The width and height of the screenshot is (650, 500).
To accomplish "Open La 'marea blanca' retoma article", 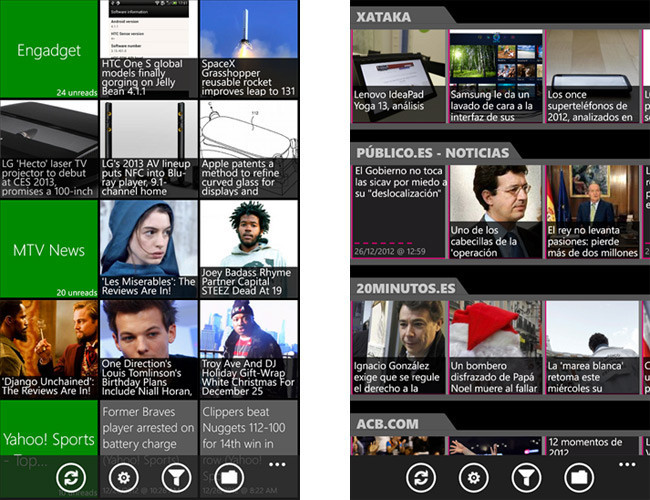I will point(592,347).
